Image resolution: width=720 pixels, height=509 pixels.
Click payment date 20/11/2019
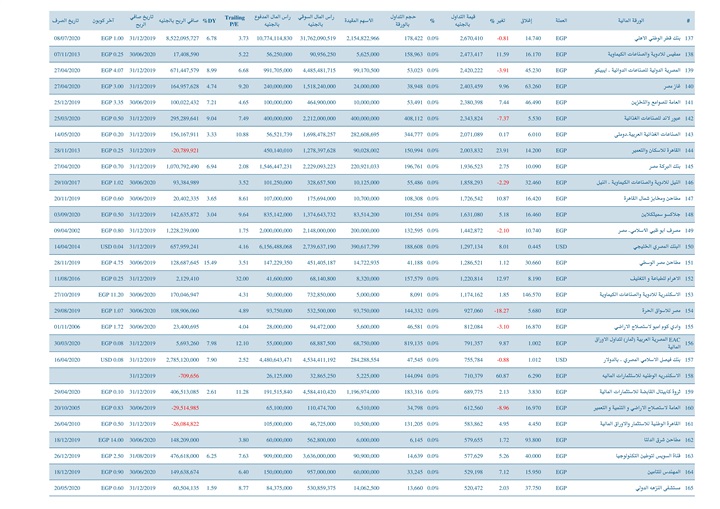pyautogui.click(x=67, y=199)
